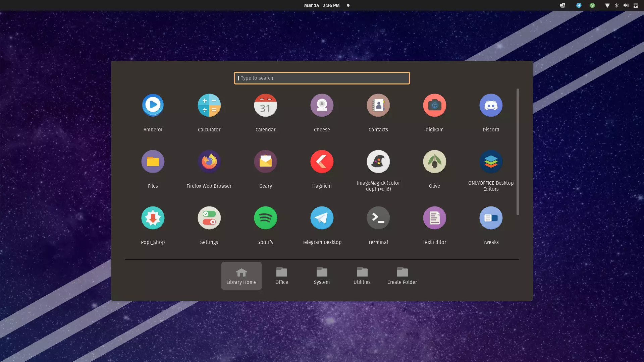This screenshot has height=362, width=644.
Task: Launch digiKam photo manager
Action: click(x=434, y=106)
